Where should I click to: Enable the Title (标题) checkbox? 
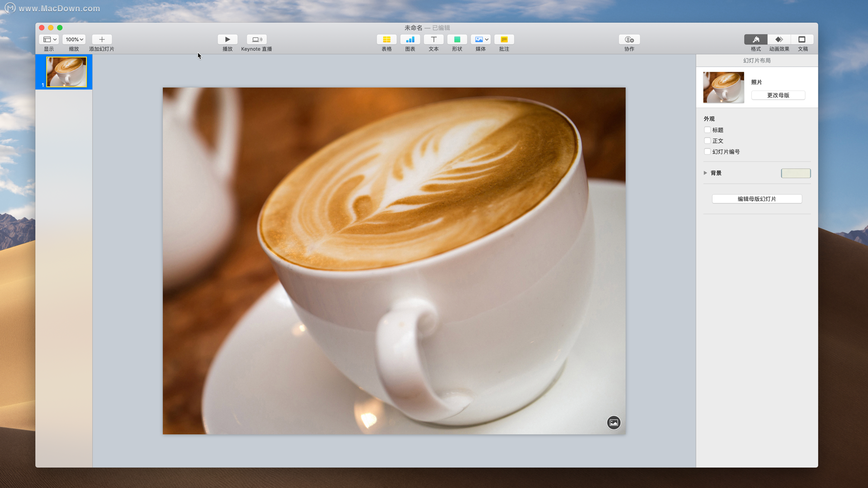tap(707, 130)
